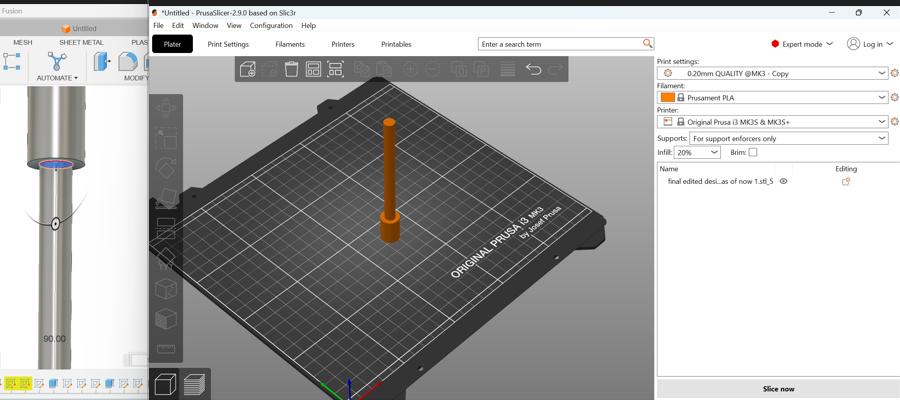The width and height of the screenshot is (900, 400).
Task: Click the Delete all trash can icon
Action: 292,69
